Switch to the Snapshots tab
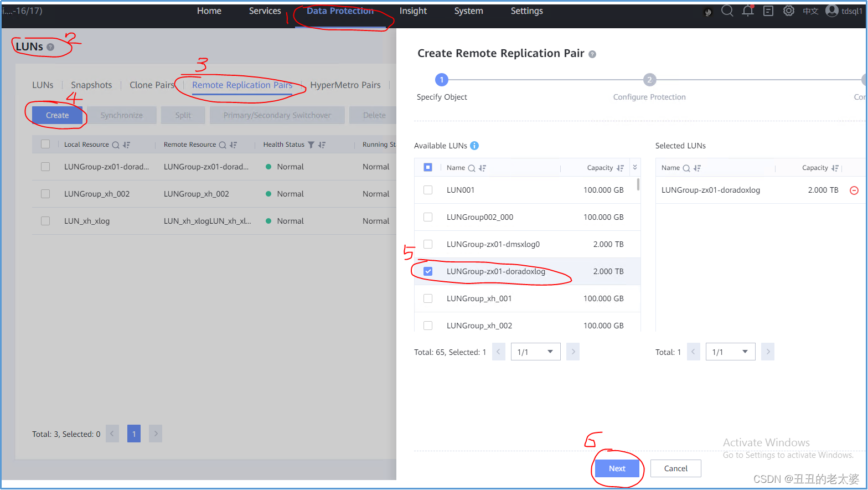 (x=91, y=85)
